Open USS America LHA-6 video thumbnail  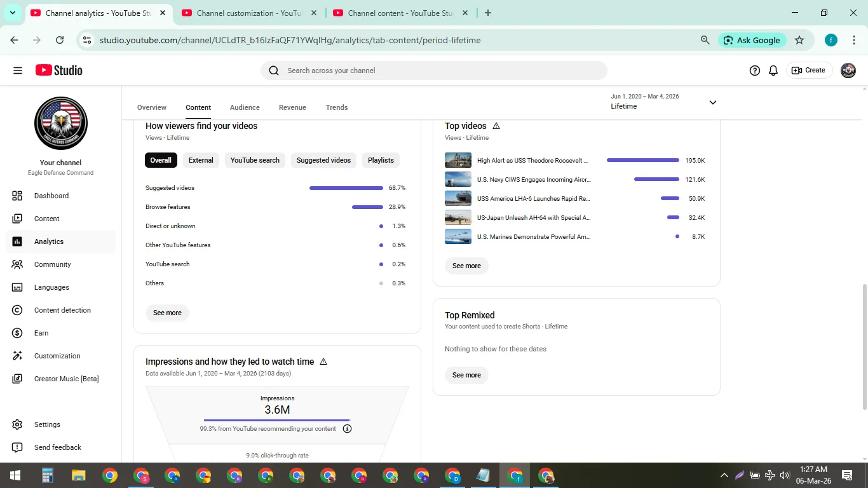click(458, 198)
